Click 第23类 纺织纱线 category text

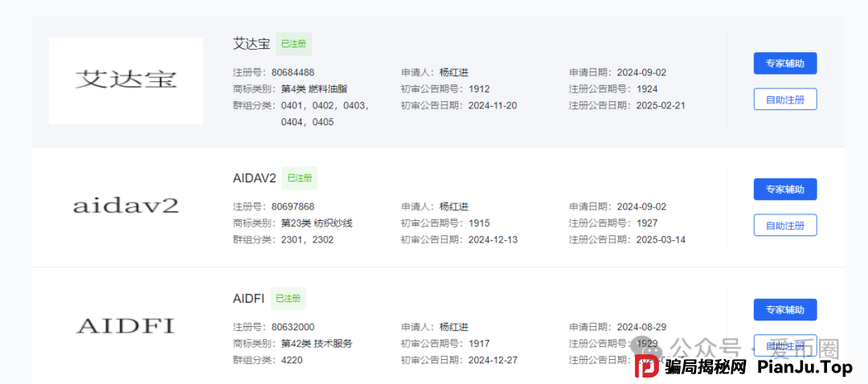point(317,223)
